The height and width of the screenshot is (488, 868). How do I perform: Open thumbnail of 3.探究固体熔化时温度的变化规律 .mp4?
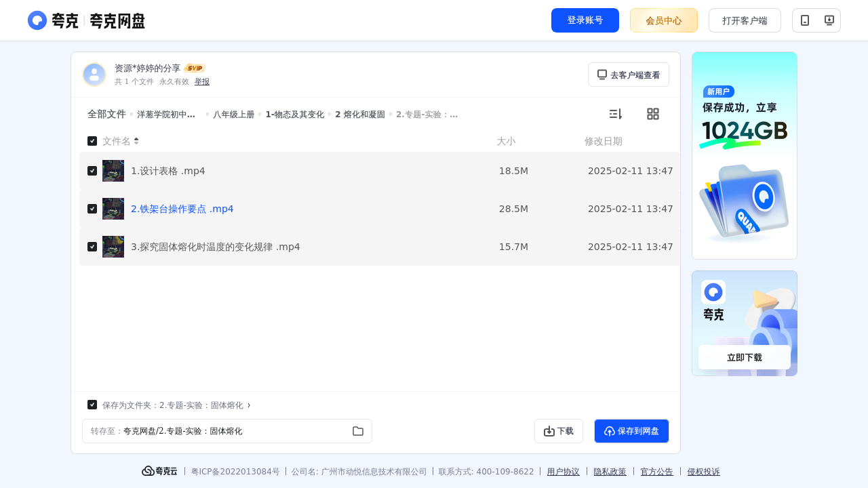coord(113,247)
